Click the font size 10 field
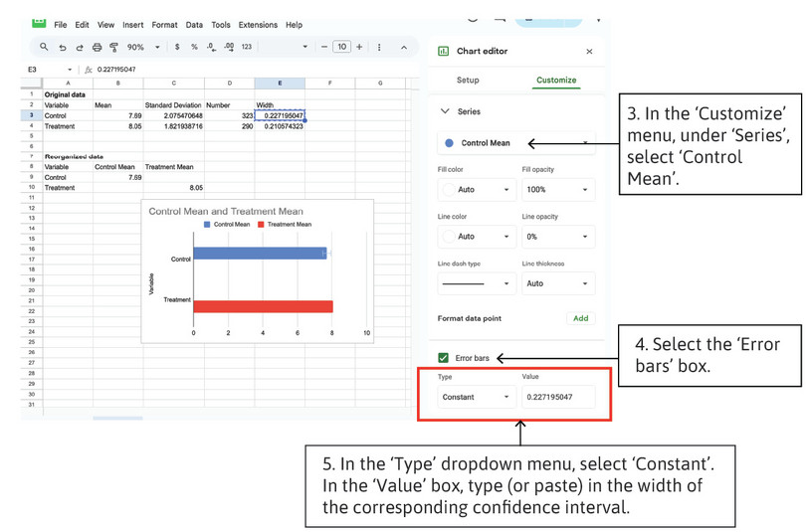Screen dimensions: 806x532 [342, 47]
